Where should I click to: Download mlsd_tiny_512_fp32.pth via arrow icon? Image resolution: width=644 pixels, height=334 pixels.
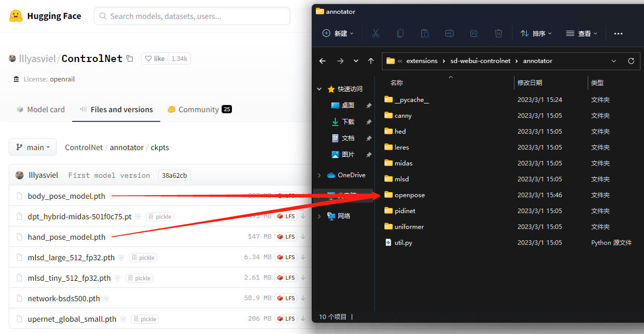point(303,278)
